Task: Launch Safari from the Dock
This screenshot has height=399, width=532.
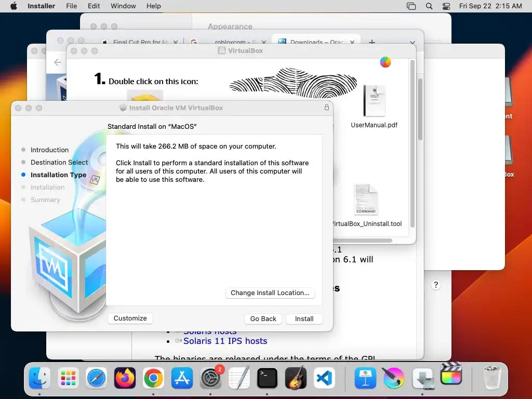Action: (96, 378)
